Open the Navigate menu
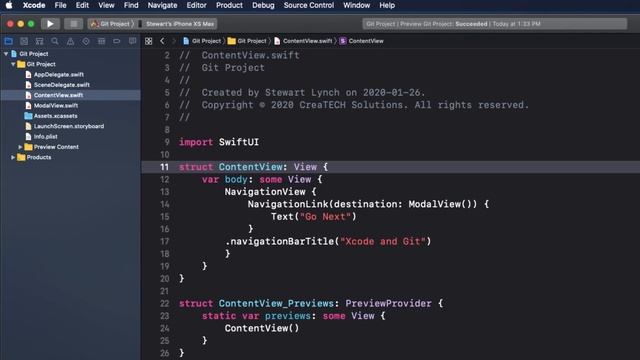 (x=162, y=5)
